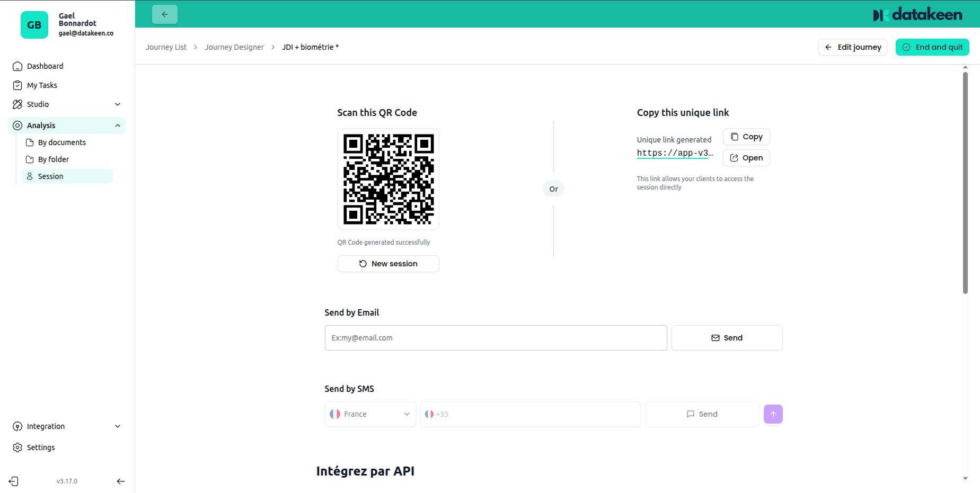The height and width of the screenshot is (493, 980).
Task: Focus the email address input field
Action: pos(496,338)
